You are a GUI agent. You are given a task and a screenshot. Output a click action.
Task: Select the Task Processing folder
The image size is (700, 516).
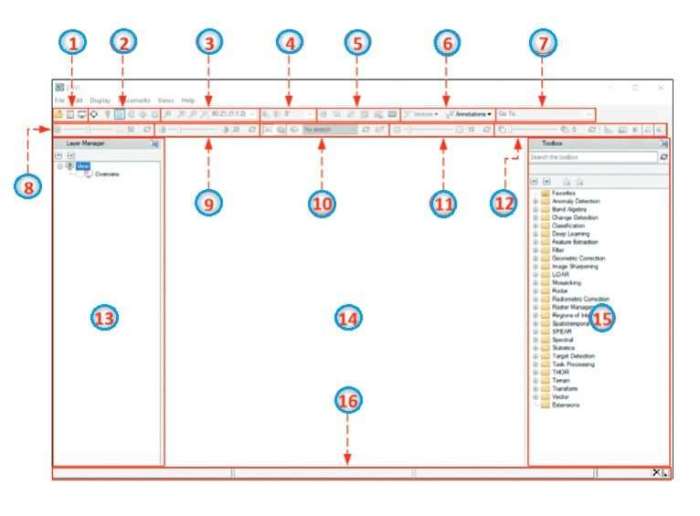tap(573, 364)
